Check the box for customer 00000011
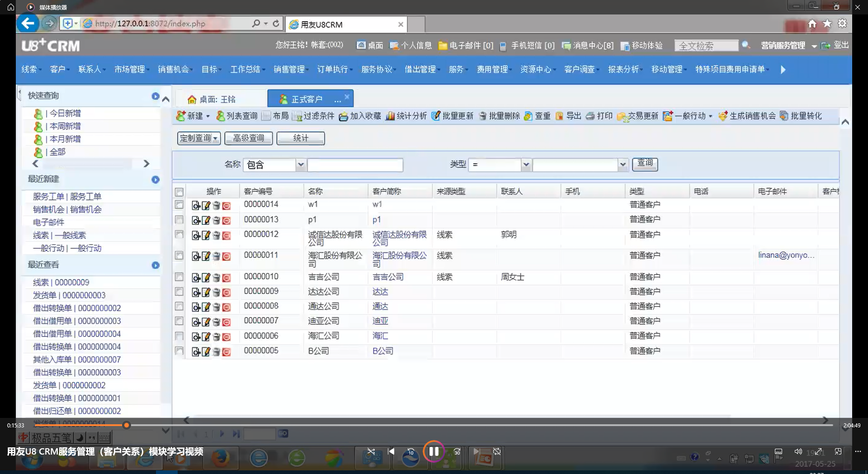 pos(179,256)
